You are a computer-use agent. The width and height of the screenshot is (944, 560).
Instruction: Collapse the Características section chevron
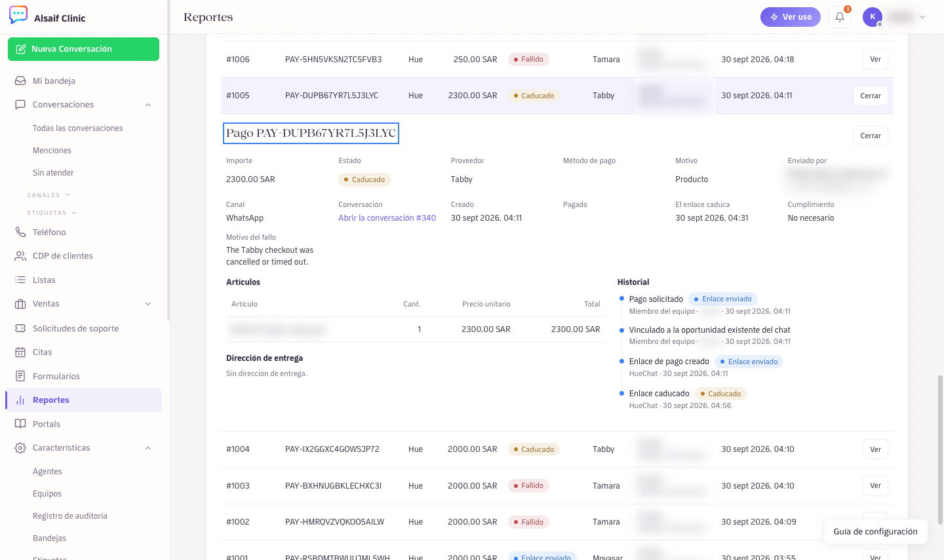(148, 448)
